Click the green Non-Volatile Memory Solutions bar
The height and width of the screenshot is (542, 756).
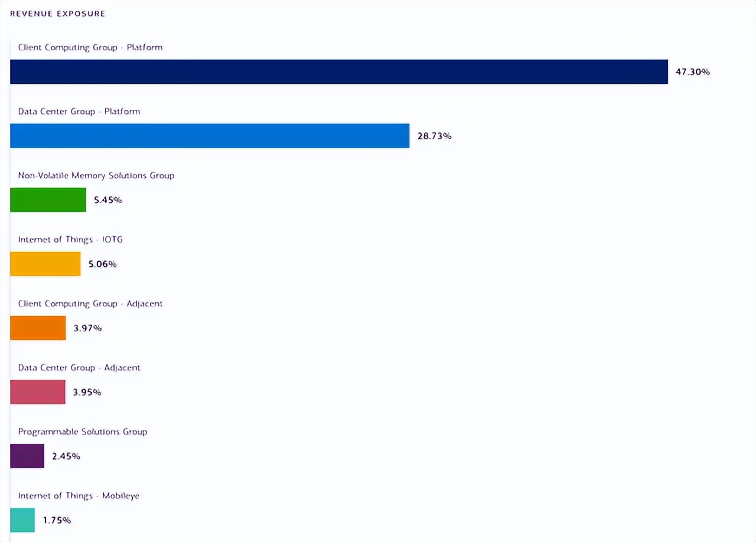(48, 200)
